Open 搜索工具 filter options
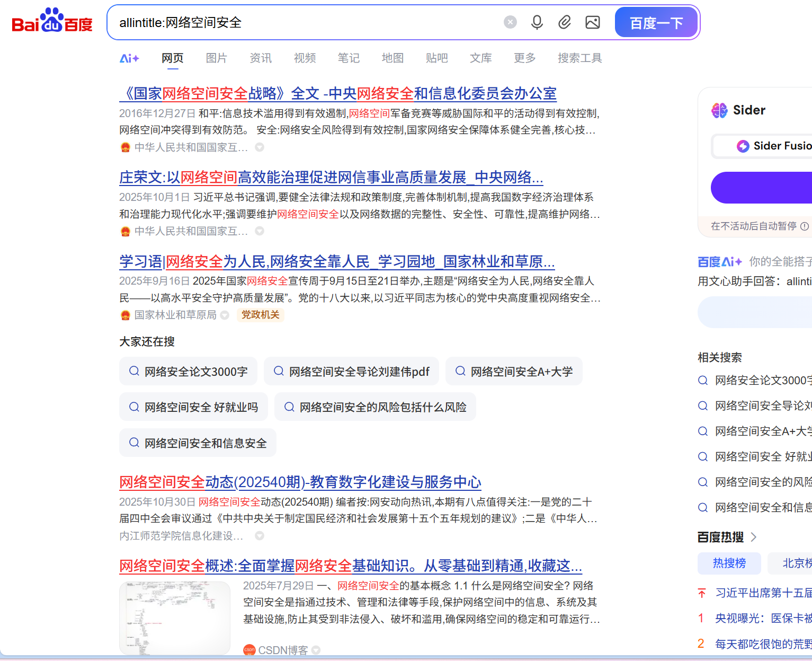The image size is (812, 661). [579, 58]
